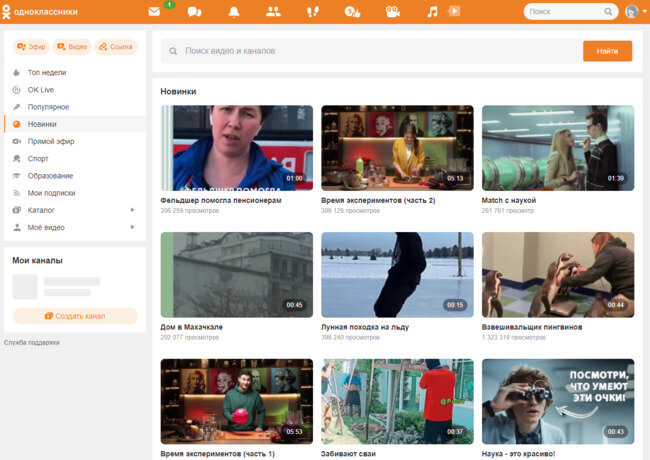
Task: Open the Лунная походка на льду thumbnail
Action: pos(397,275)
